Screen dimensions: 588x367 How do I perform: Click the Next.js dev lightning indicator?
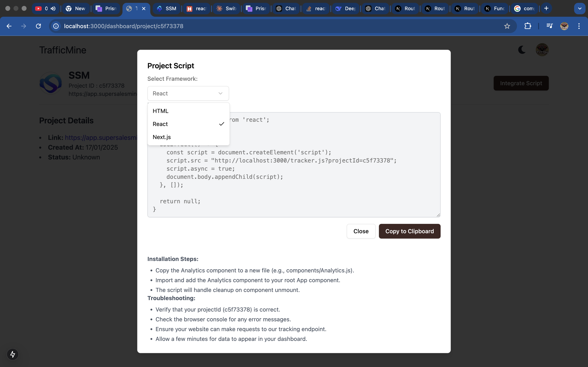click(x=13, y=354)
